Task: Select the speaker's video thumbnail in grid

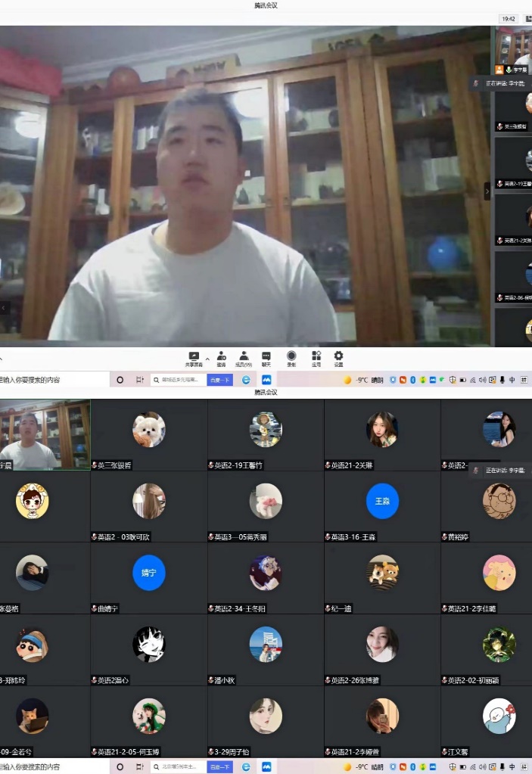Action: click(x=44, y=435)
